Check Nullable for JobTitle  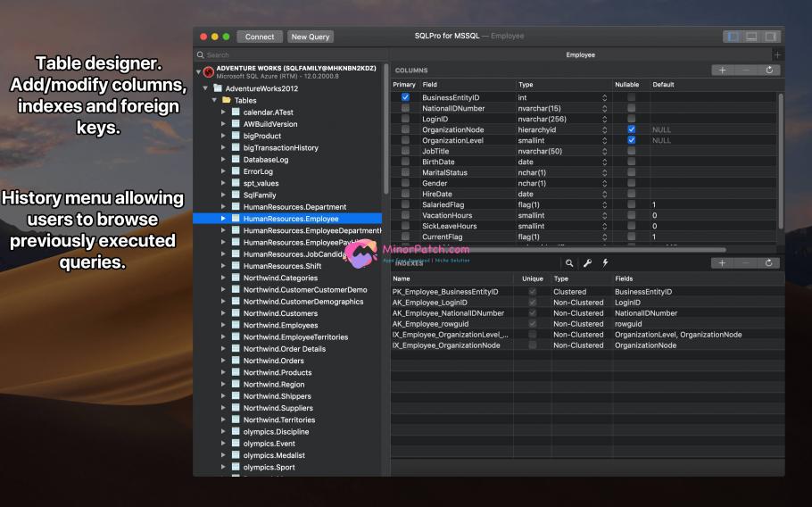[x=631, y=151]
